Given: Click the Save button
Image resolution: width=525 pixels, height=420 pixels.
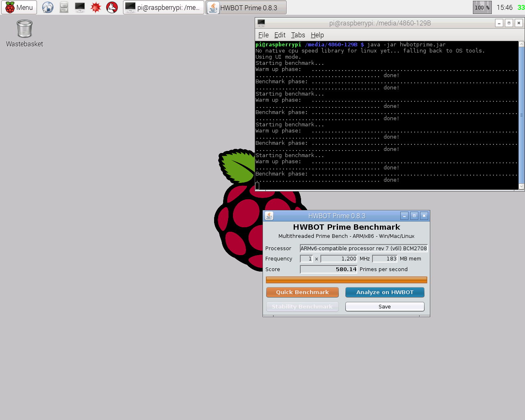Looking at the screenshot, I should click(385, 306).
